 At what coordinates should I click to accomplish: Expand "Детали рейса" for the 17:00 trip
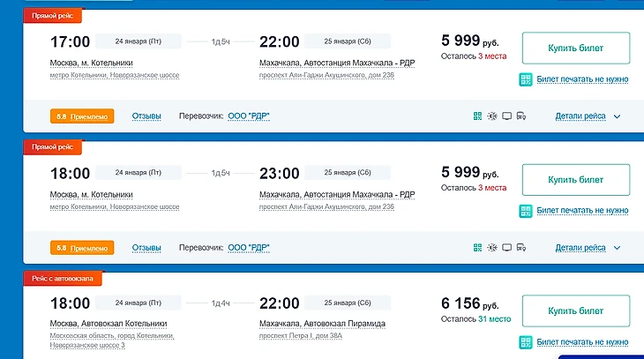(580, 116)
